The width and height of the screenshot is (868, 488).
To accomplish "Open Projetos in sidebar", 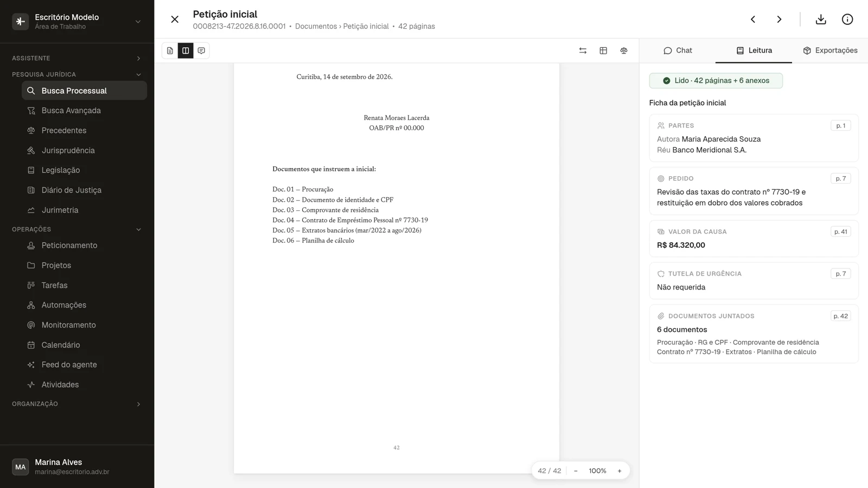I will [84, 265].
